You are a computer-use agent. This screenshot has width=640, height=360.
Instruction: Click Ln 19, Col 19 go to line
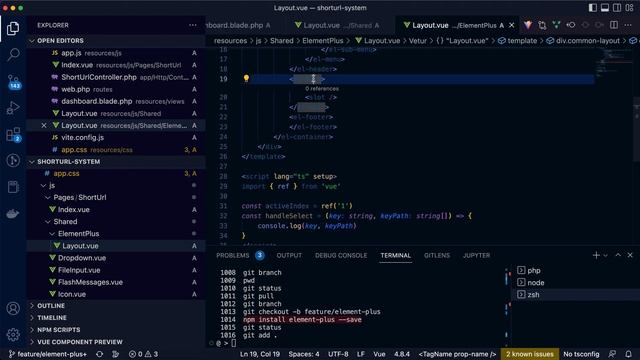pyautogui.click(x=260, y=354)
